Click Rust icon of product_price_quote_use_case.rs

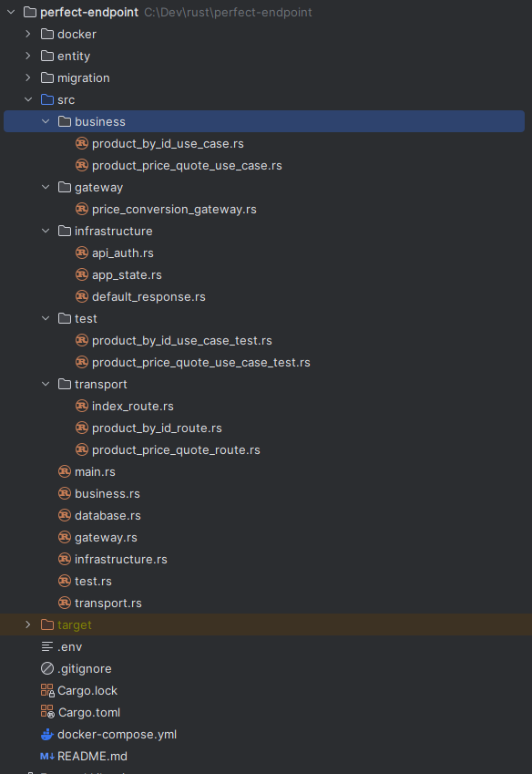[82, 165]
